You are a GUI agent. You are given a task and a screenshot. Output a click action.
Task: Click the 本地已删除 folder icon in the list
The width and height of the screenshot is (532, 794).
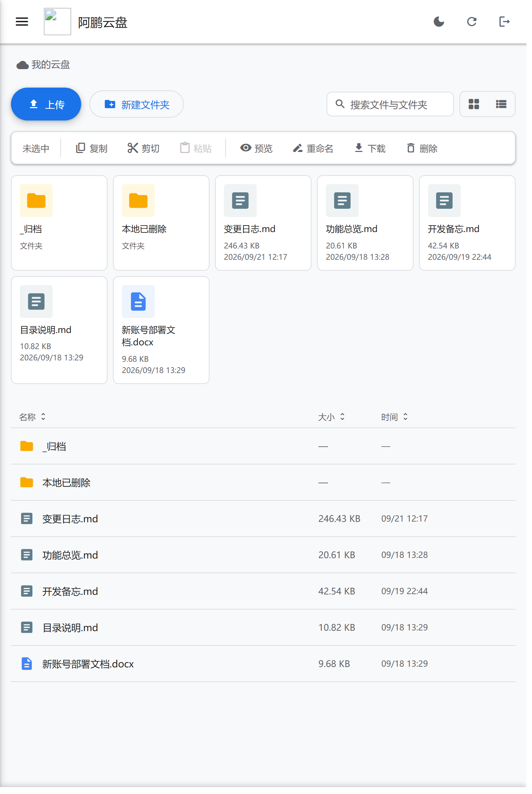(x=27, y=482)
